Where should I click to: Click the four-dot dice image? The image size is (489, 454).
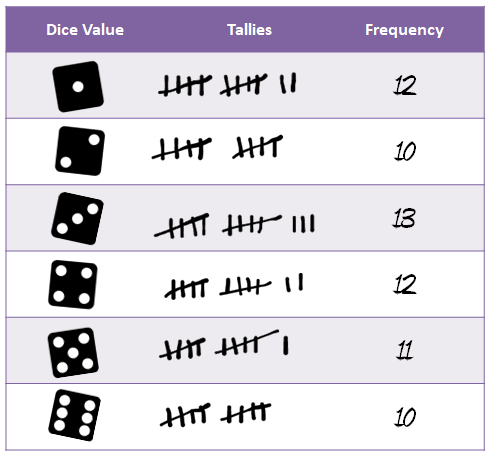point(73,285)
